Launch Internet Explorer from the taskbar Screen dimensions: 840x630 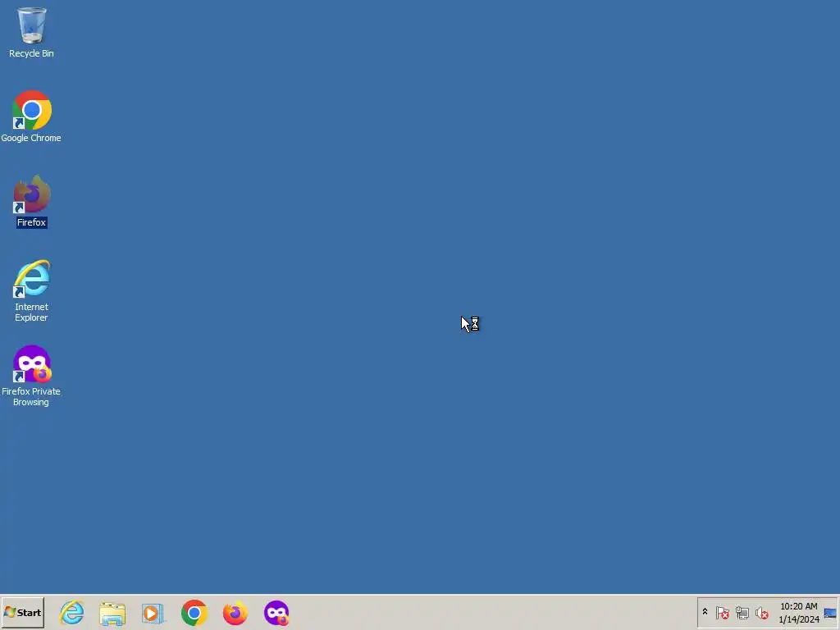tap(72, 613)
